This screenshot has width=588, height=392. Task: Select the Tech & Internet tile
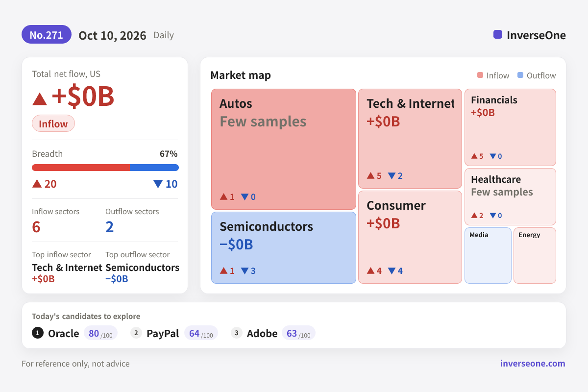pyautogui.click(x=410, y=139)
